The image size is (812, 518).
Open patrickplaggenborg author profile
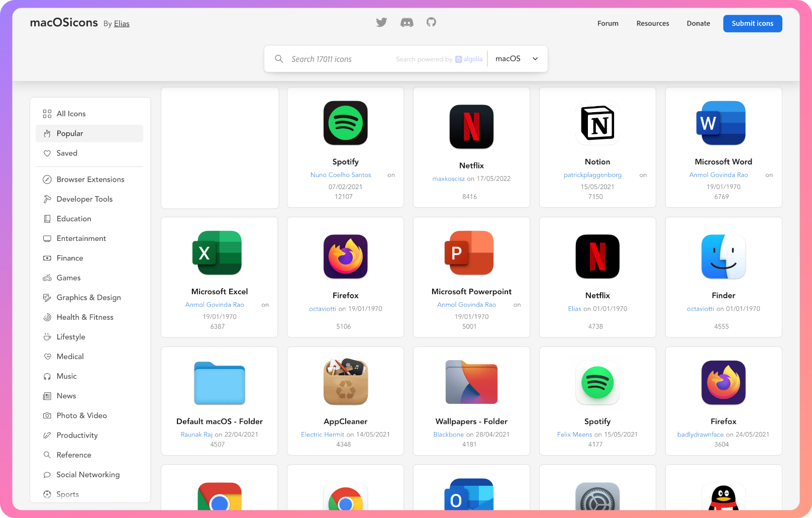tap(592, 175)
